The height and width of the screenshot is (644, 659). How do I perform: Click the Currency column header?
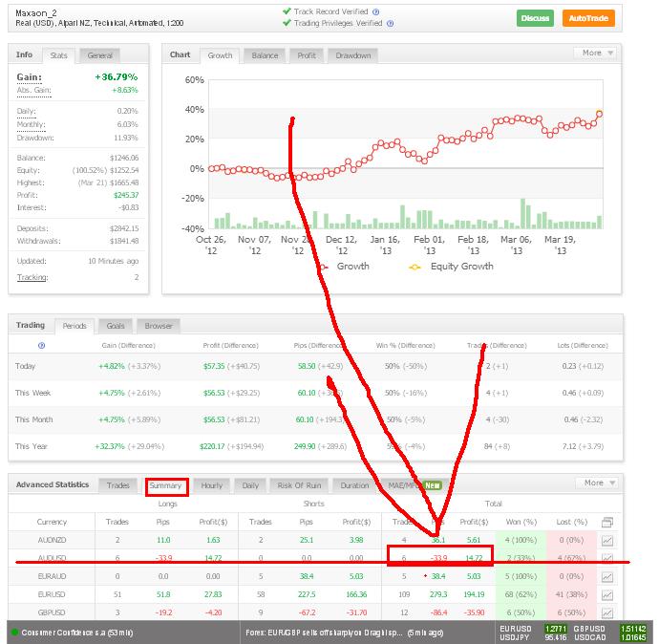(52, 522)
